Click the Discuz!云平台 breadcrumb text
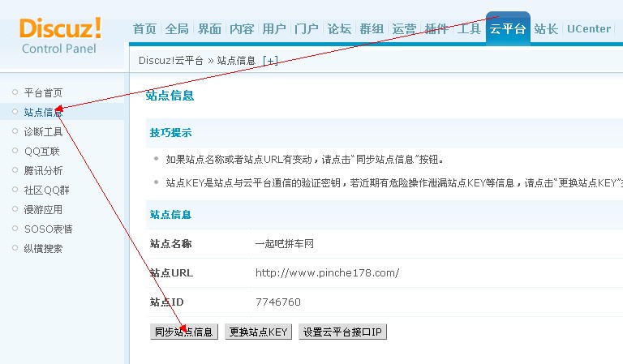The width and height of the screenshot is (623, 364). [x=171, y=61]
